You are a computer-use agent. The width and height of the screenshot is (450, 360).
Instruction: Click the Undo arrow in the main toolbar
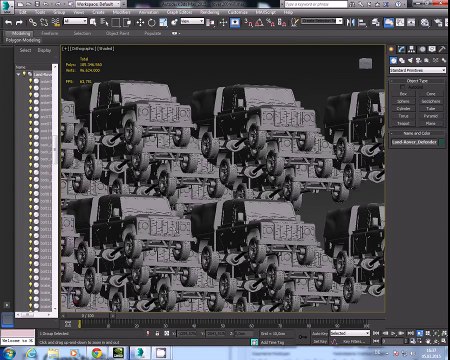8,22
